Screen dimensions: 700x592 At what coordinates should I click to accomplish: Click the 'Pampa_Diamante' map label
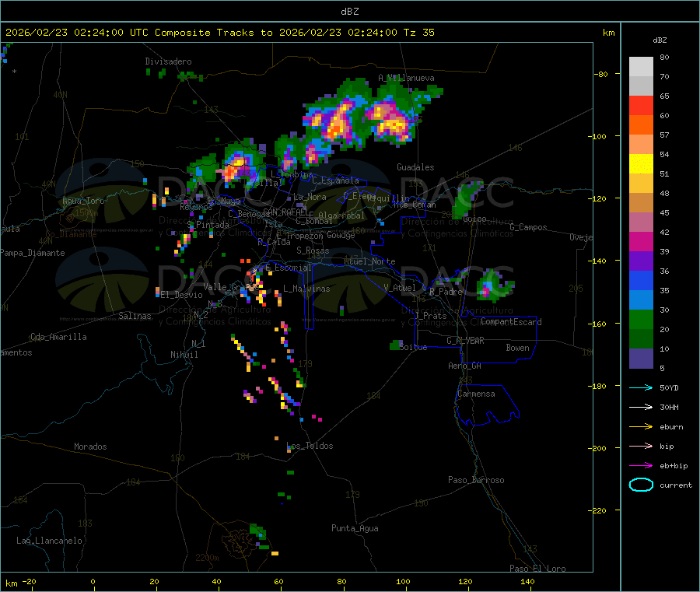click(x=33, y=253)
